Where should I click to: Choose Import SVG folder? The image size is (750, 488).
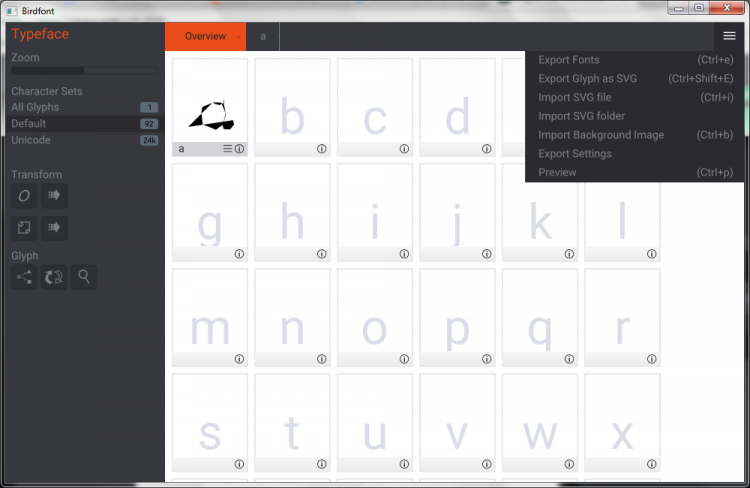coord(635,116)
